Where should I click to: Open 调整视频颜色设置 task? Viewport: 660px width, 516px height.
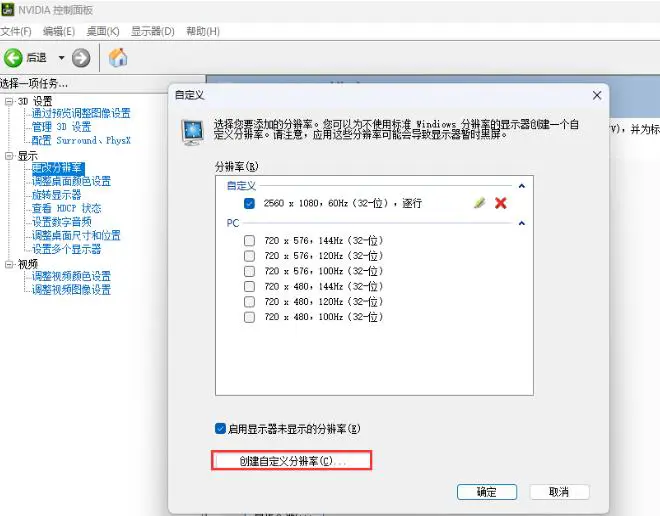72,276
